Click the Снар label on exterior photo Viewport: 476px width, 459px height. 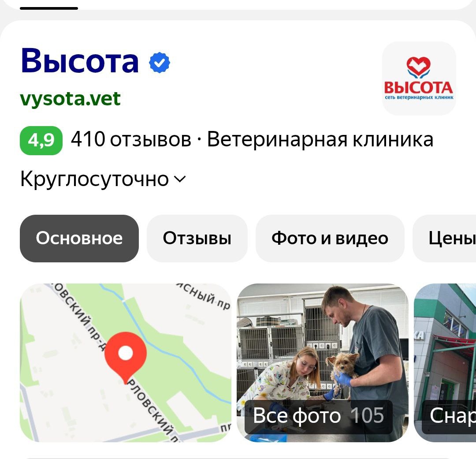click(452, 416)
